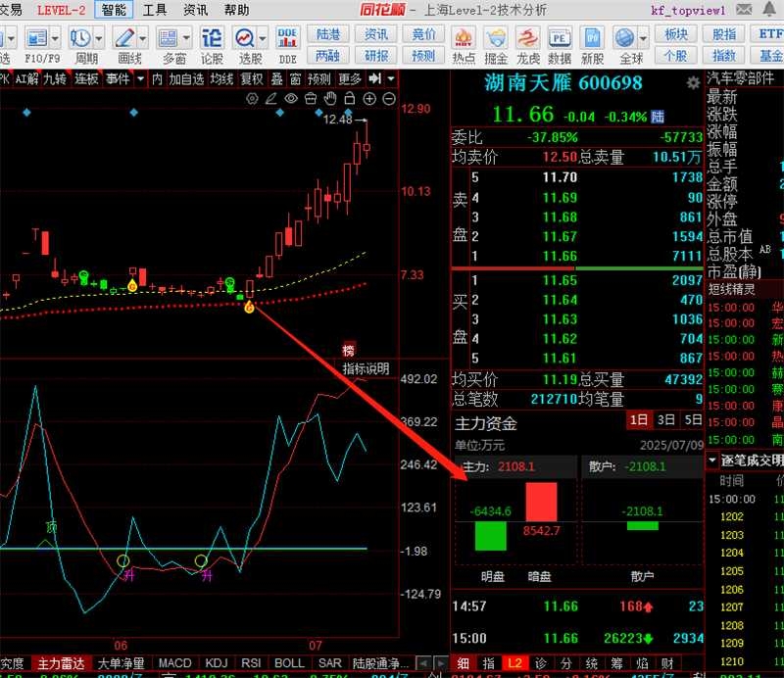Screen dimensions: 784x678
Task: Open the 热点 flame icon
Action: point(463,38)
